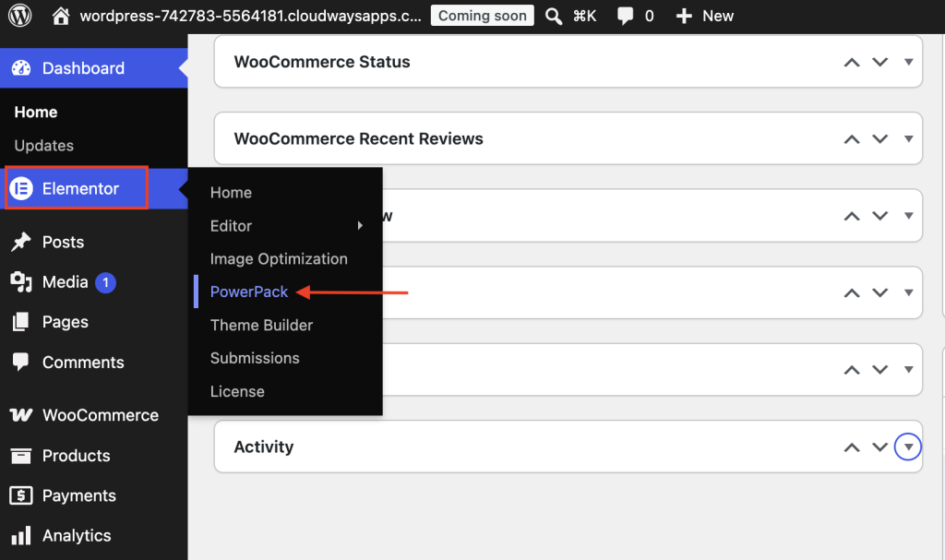Click the Posts label in sidebar

coord(63,243)
